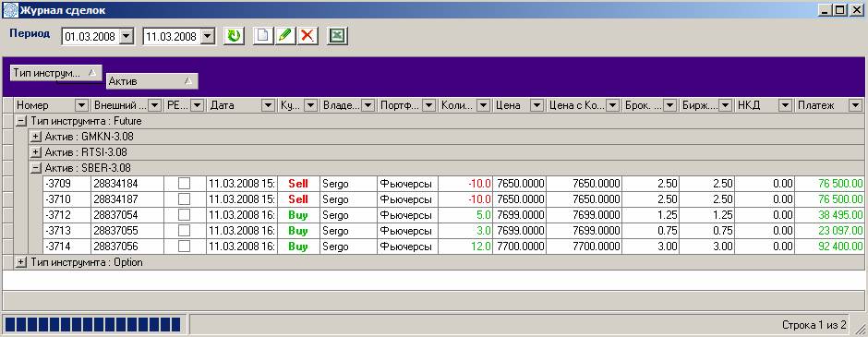The image size is (868, 337).
Task: Open the Брок. column filter dropdown
Action: pyautogui.click(x=670, y=105)
